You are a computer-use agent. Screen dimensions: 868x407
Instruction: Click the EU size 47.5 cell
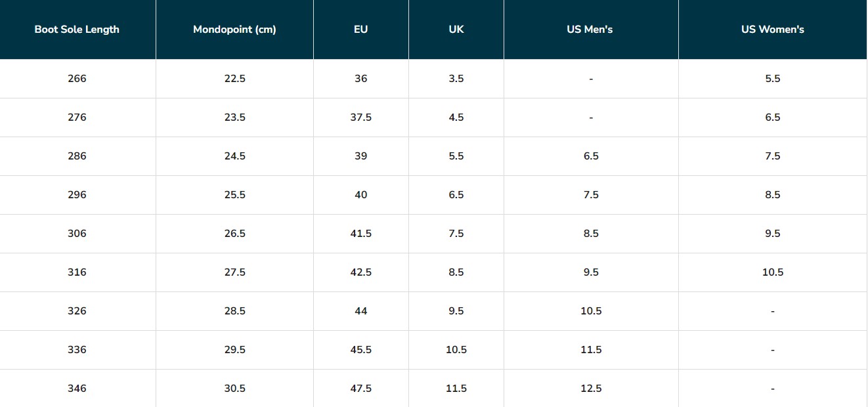360,389
